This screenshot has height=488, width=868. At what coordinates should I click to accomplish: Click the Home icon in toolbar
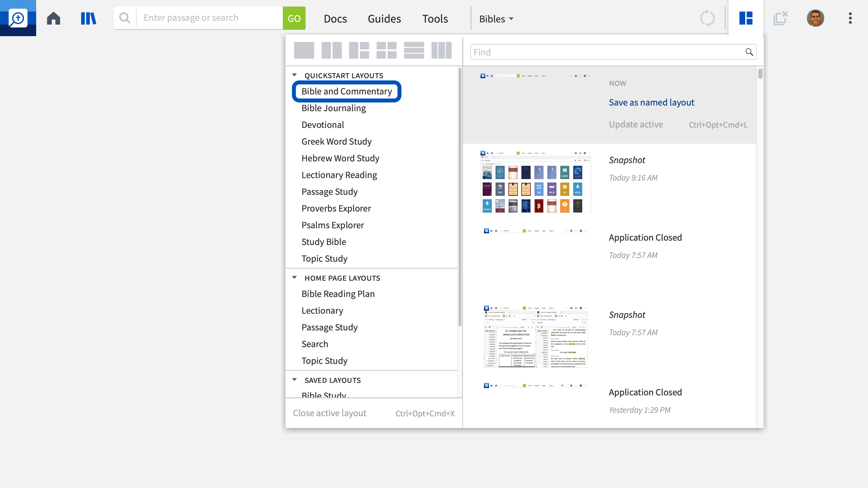click(x=53, y=18)
